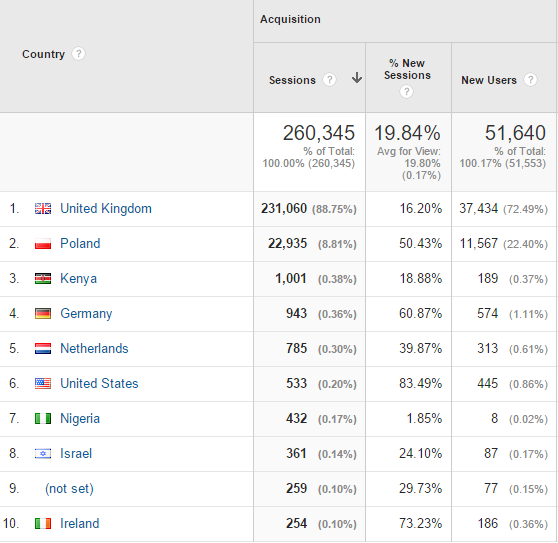This screenshot has width=558, height=543.
Task: Open the United Kingdom country link
Action: (106, 209)
